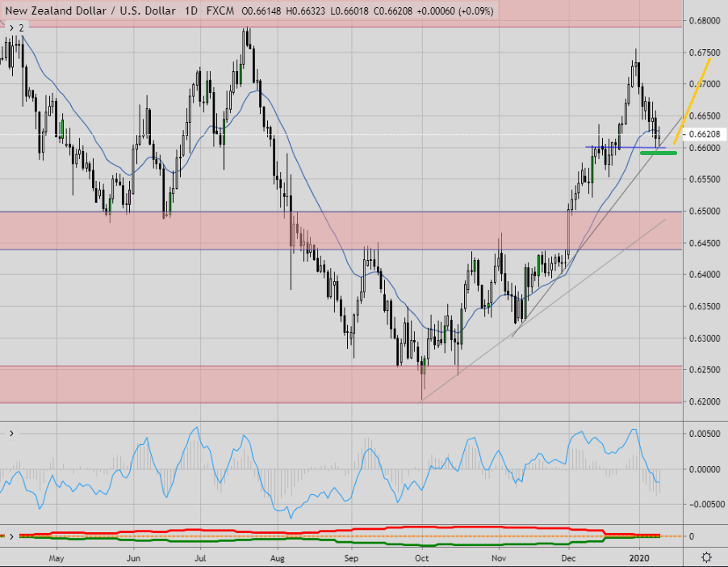This screenshot has height=567, width=728.
Task: Click the 0.63000 price axis label
Action: click(x=705, y=338)
